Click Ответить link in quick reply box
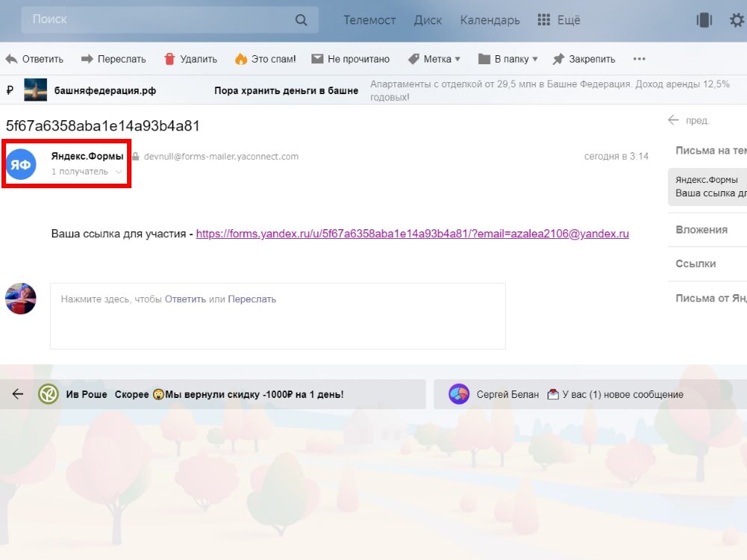The height and width of the screenshot is (560, 747). (185, 299)
